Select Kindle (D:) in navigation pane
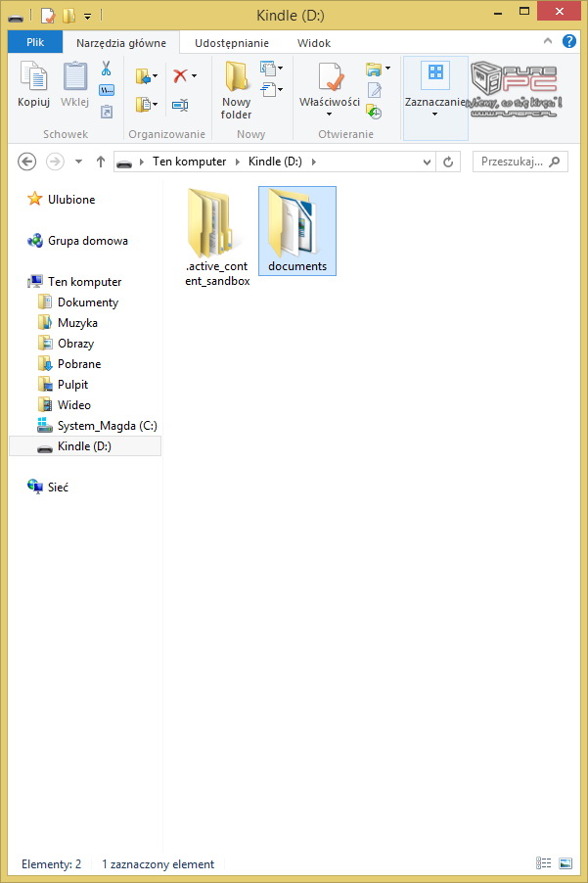 click(85, 446)
